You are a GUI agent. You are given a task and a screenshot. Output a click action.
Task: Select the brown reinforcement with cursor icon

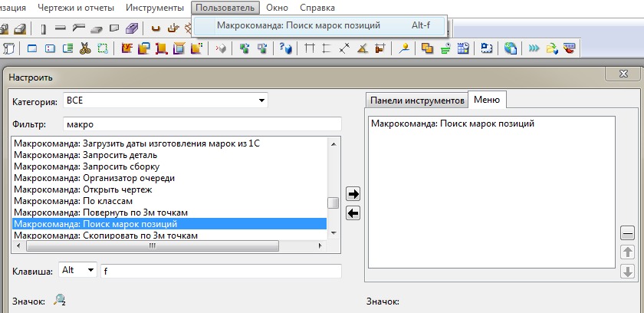173,28
